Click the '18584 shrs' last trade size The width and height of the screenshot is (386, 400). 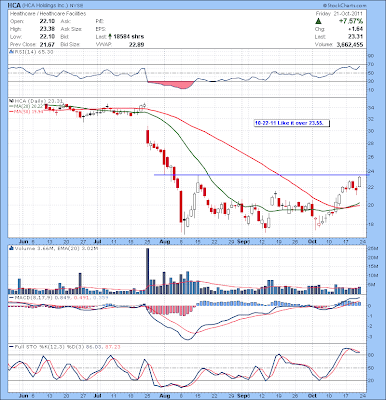point(128,36)
